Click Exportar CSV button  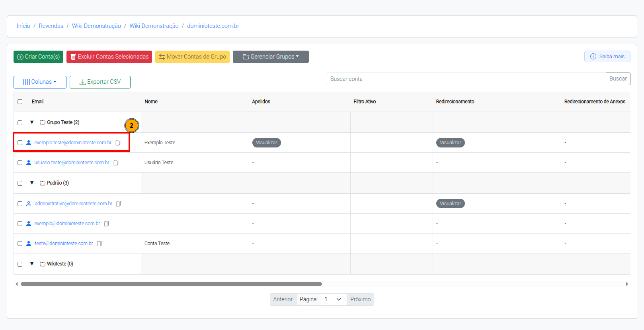point(100,82)
